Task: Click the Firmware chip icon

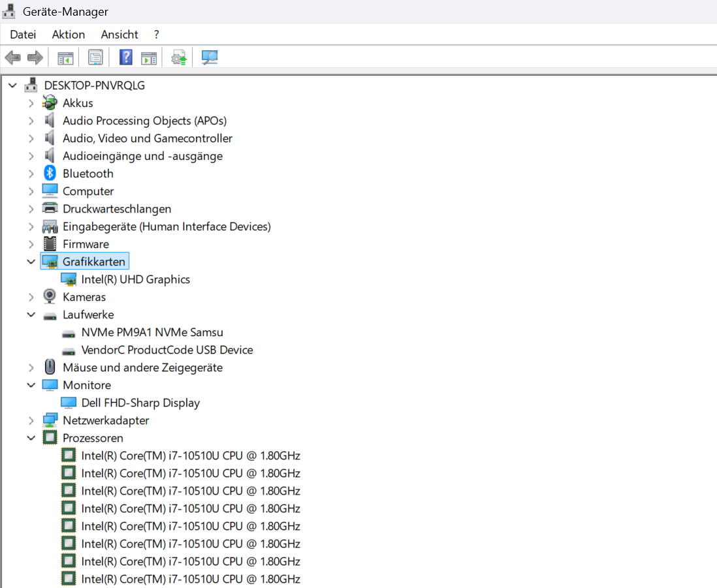Action: click(x=50, y=243)
